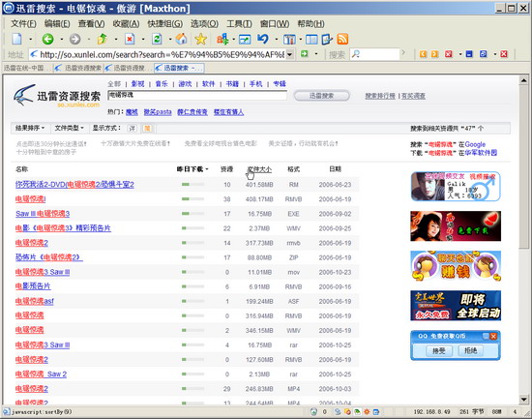Refresh the page with the green arrows icon

157,39
